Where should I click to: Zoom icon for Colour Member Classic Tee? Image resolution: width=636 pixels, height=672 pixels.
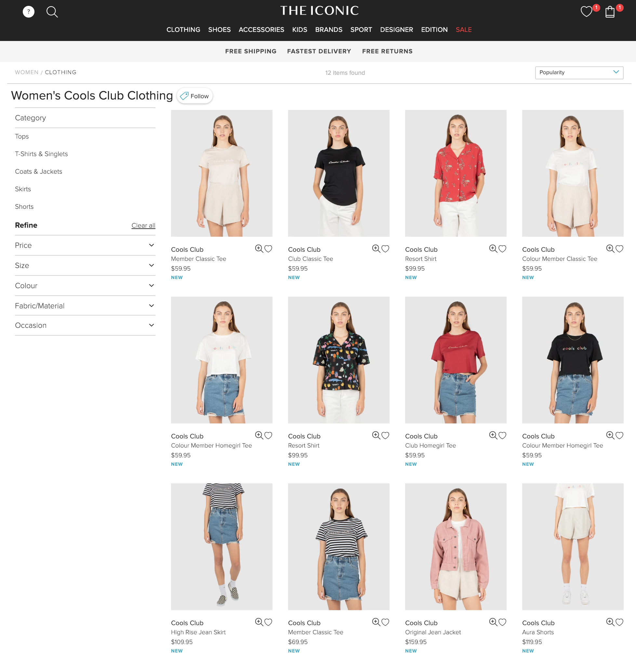(x=610, y=249)
